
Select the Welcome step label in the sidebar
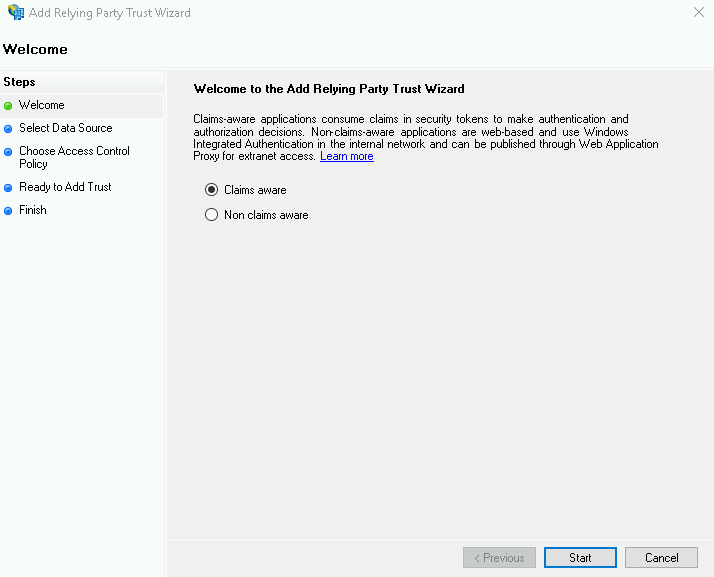[x=41, y=105]
